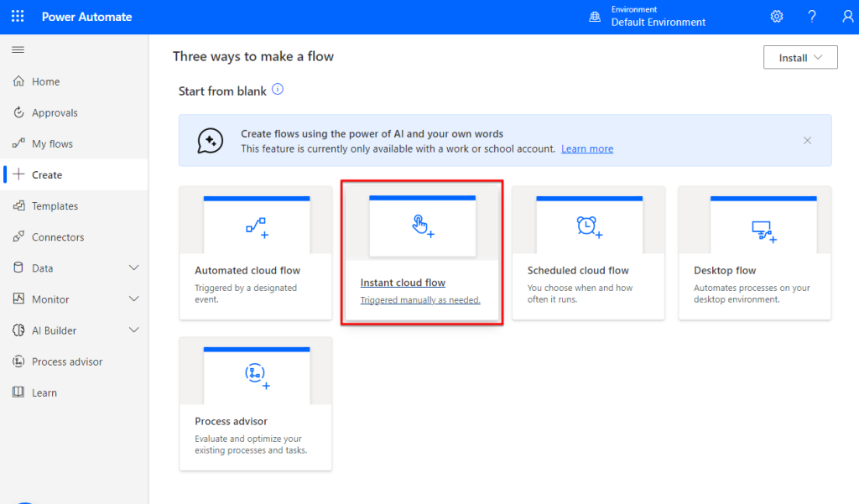Click the Process advisor sidebar icon
859x504 pixels.
pos(18,361)
